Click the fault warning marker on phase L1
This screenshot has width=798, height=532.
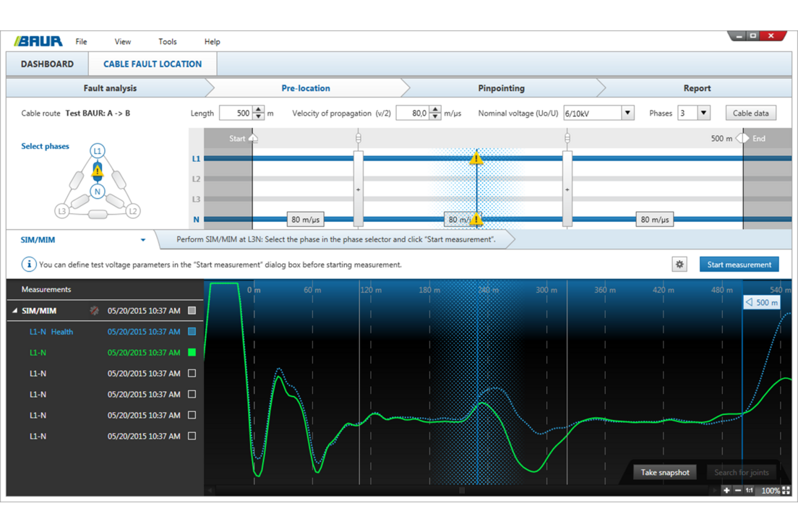tap(476, 158)
